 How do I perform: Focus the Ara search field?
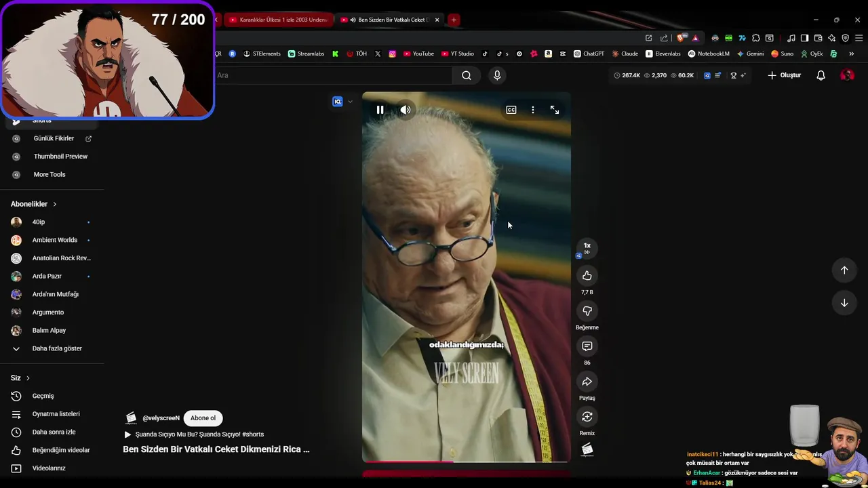click(x=332, y=75)
